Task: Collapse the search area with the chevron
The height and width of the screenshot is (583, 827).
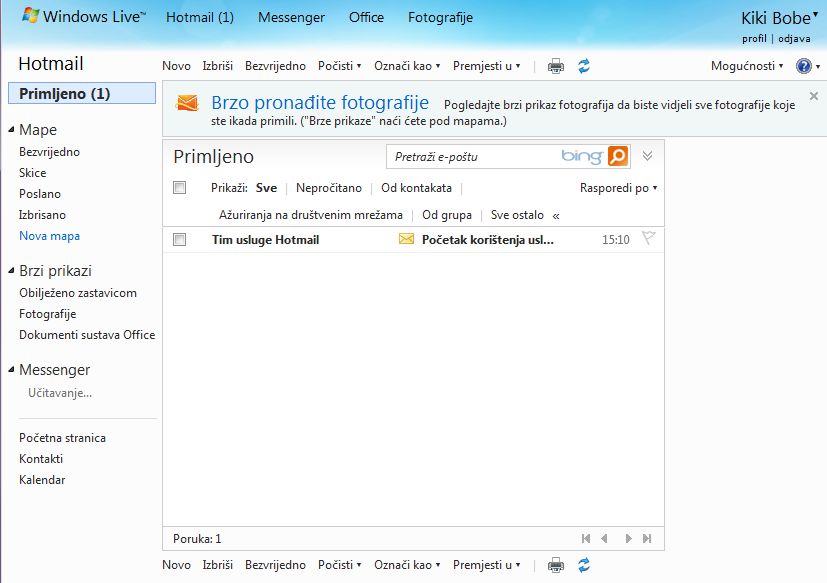Action: (648, 157)
